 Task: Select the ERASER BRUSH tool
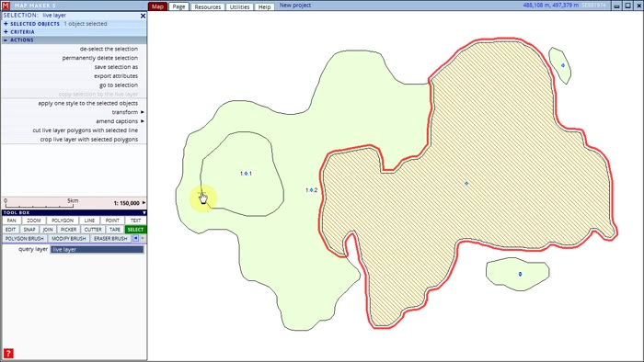coord(110,239)
